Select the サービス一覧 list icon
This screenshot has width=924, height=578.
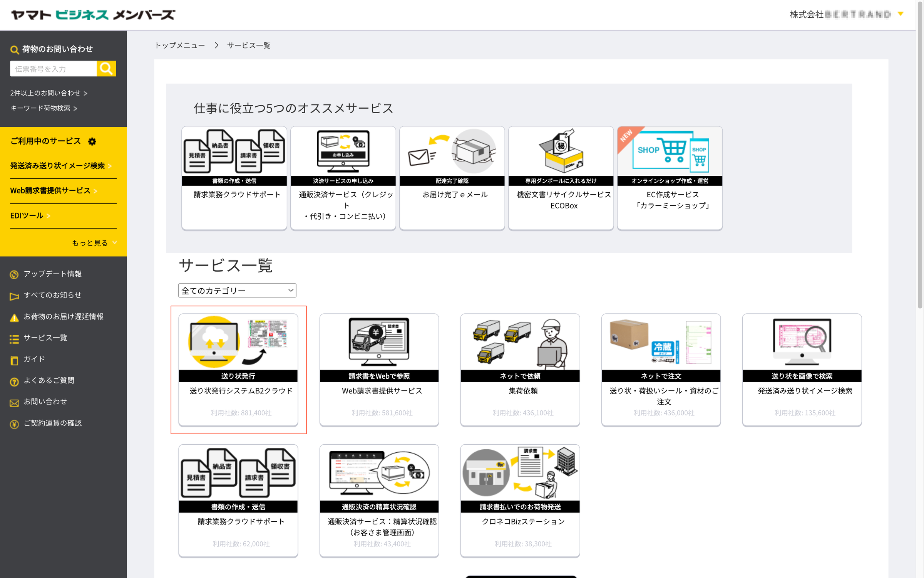14,338
